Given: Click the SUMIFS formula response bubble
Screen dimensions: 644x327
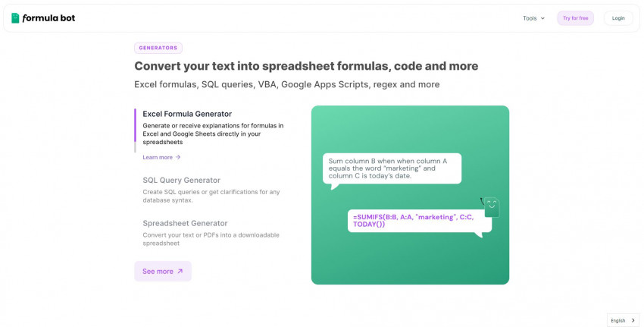Looking at the screenshot, I should (419, 221).
